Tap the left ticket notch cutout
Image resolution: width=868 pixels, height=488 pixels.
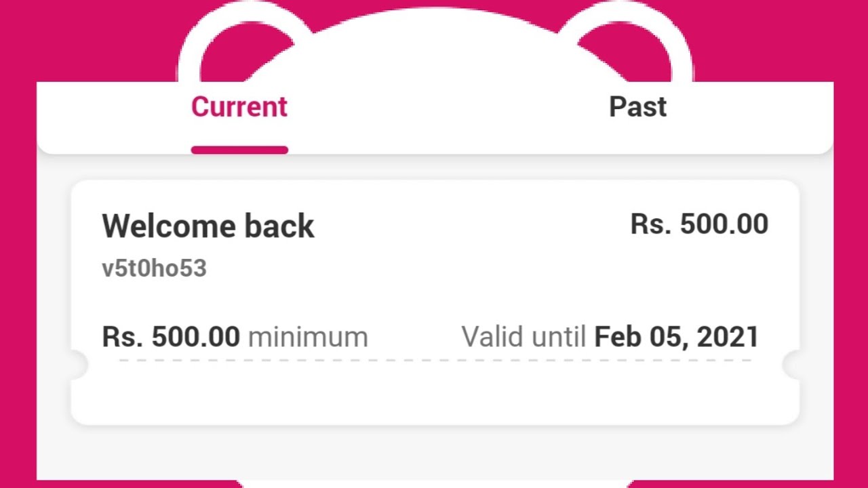[x=77, y=366]
